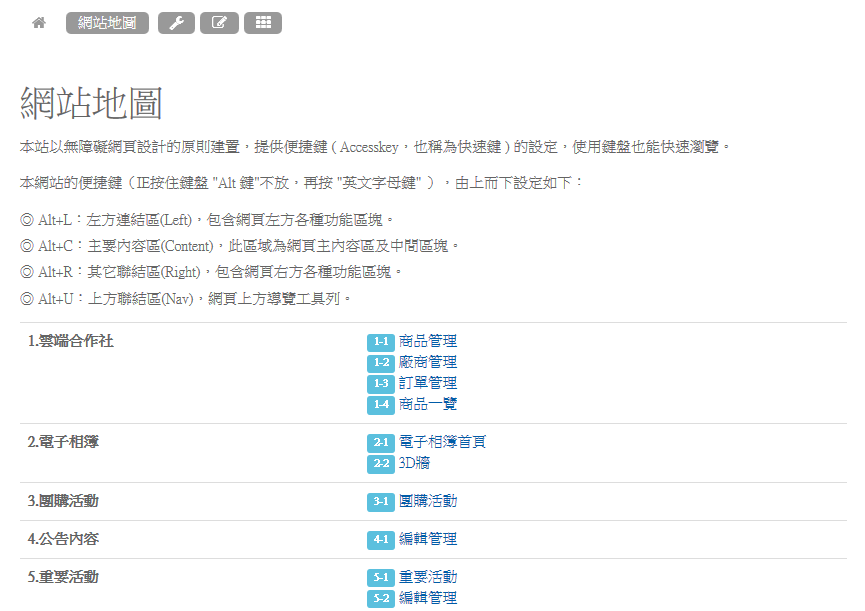
Task: Click 編輯管理 under 公告內容
Action: [x=427, y=539]
